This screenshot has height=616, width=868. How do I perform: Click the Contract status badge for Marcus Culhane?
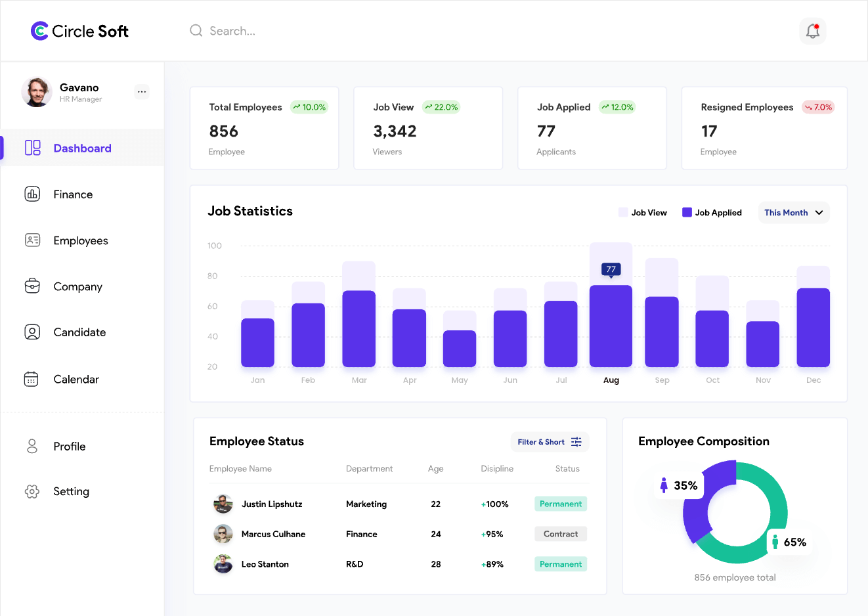click(560, 534)
